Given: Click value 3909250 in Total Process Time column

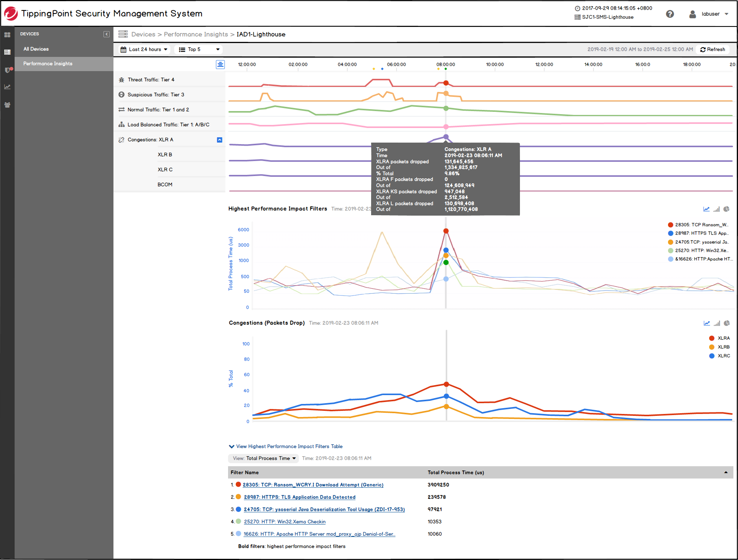Looking at the screenshot, I should [438, 485].
